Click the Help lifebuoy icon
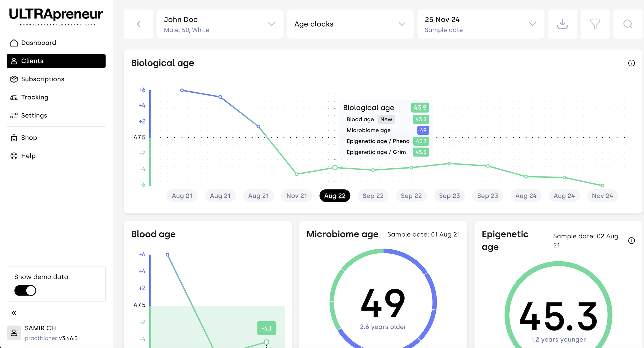 [x=14, y=156]
